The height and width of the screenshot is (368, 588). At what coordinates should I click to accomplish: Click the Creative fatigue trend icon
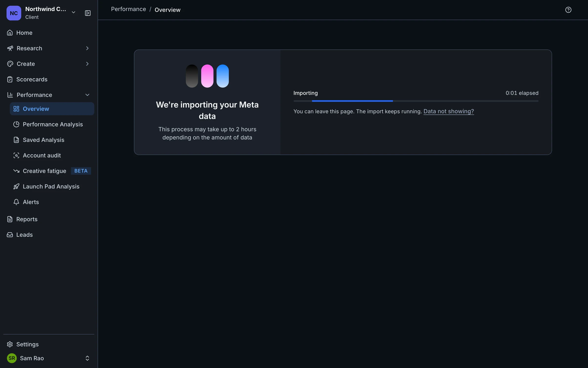(16, 171)
